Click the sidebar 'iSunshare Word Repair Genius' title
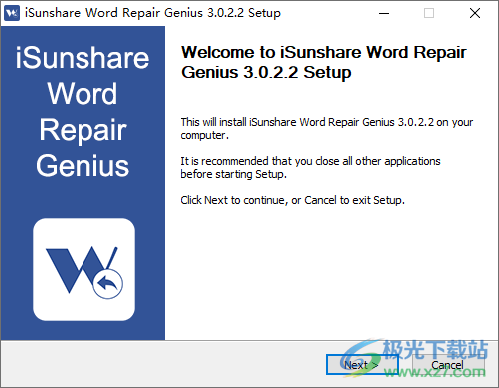The height and width of the screenshot is (388, 499). pyautogui.click(x=82, y=112)
